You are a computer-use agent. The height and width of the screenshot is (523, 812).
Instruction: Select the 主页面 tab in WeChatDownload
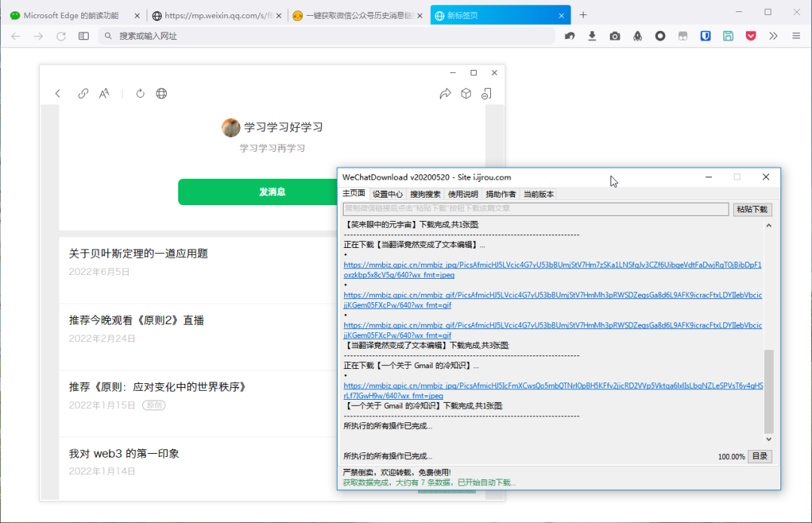click(353, 194)
